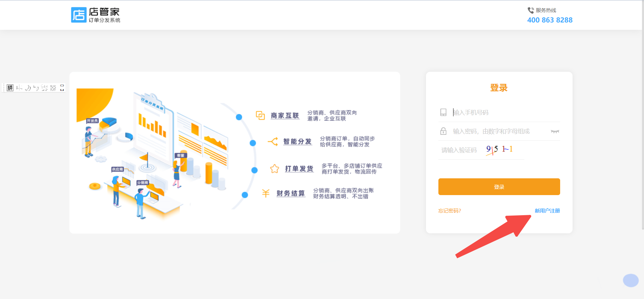Click the phone device icon beside mobile field
The image size is (644, 299).
tap(443, 112)
